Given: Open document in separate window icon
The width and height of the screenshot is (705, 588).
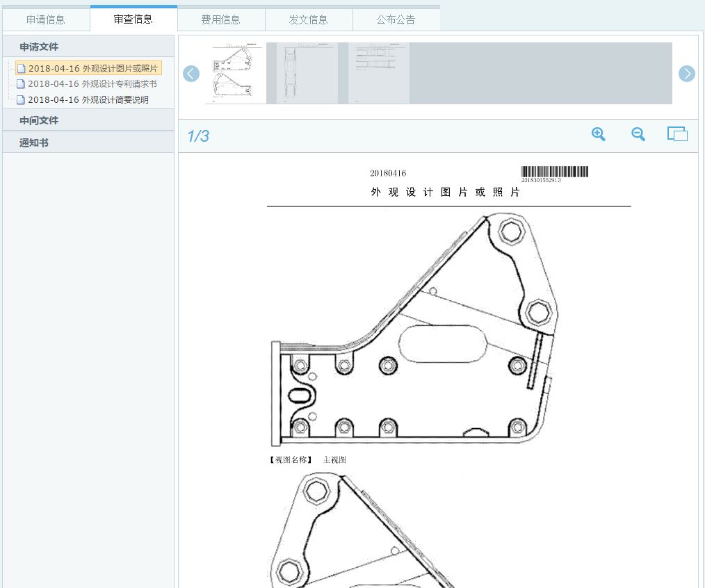Looking at the screenshot, I should click(x=677, y=134).
